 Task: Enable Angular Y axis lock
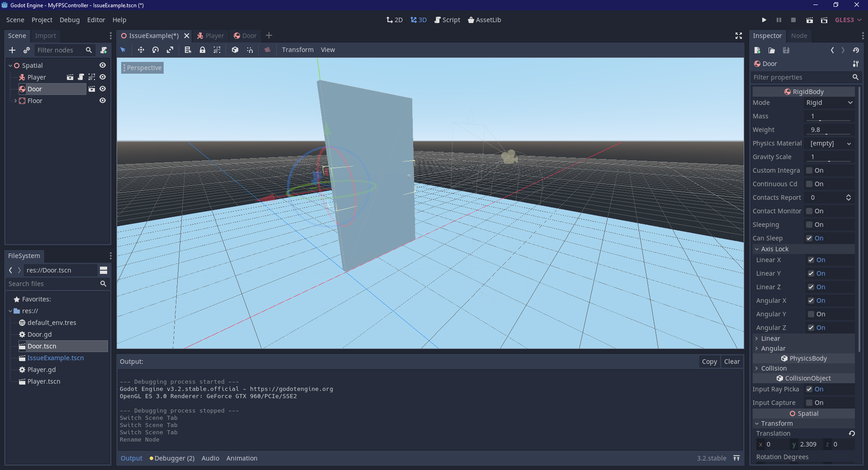[x=811, y=314]
